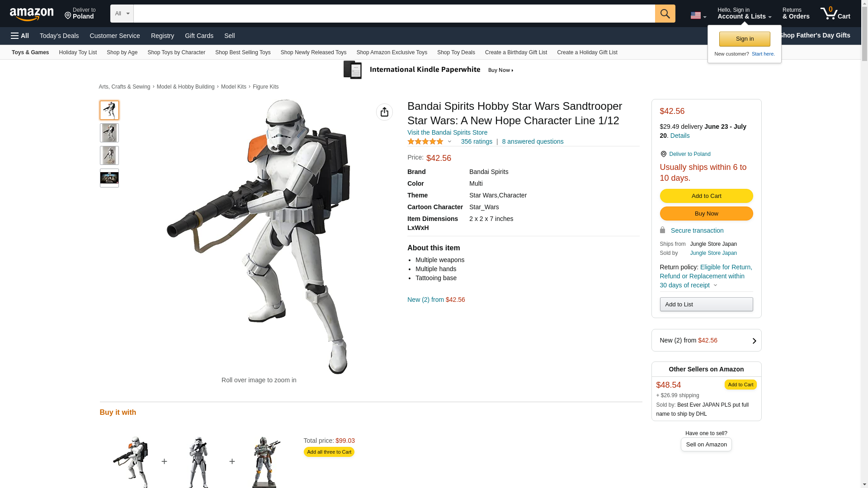The image size is (868, 488).
Task: Click Add all three to Cart
Action: tap(329, 452)
